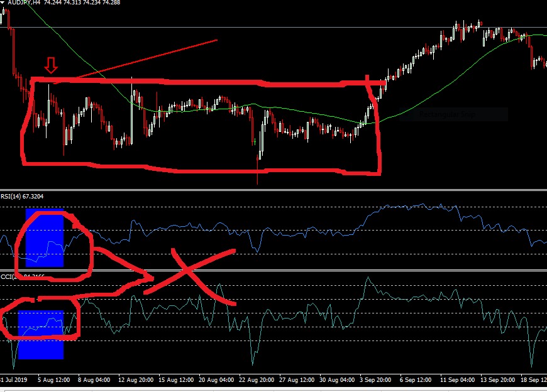The width and height of the screenshot is (547, 392).
Task: Click the 22 Aug 20:00 time label
Action: (258, 381)
